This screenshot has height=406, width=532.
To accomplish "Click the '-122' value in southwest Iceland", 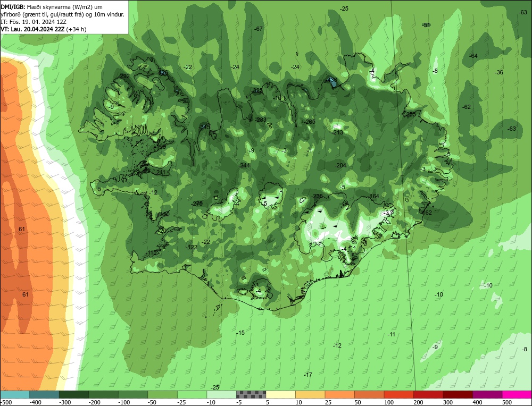I will pyautogui.click(x=192, y=247).
